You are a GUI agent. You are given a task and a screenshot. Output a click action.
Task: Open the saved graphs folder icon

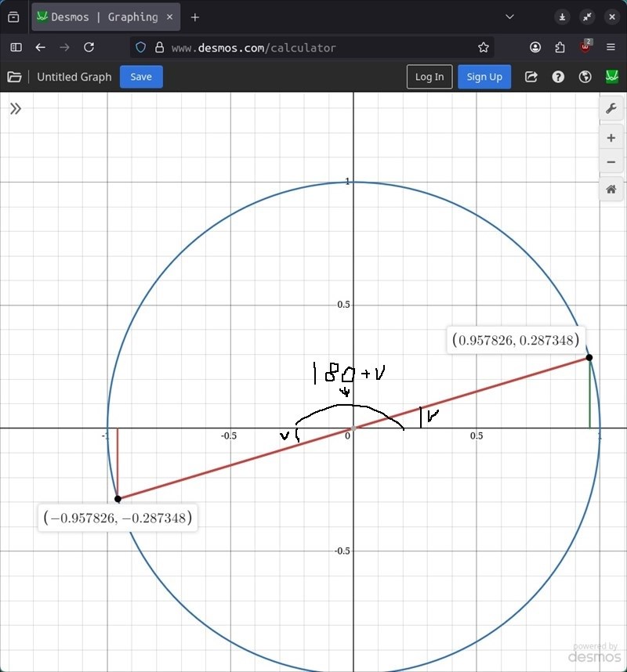(x=14, y=77)
